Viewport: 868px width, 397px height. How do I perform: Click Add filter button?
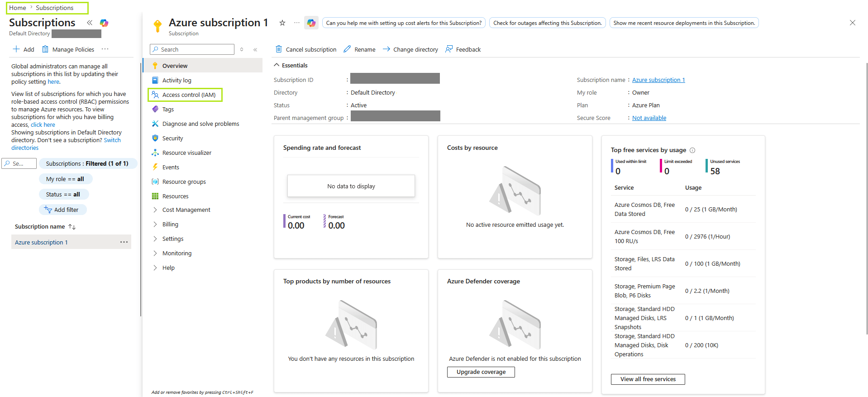click(62, 210)
